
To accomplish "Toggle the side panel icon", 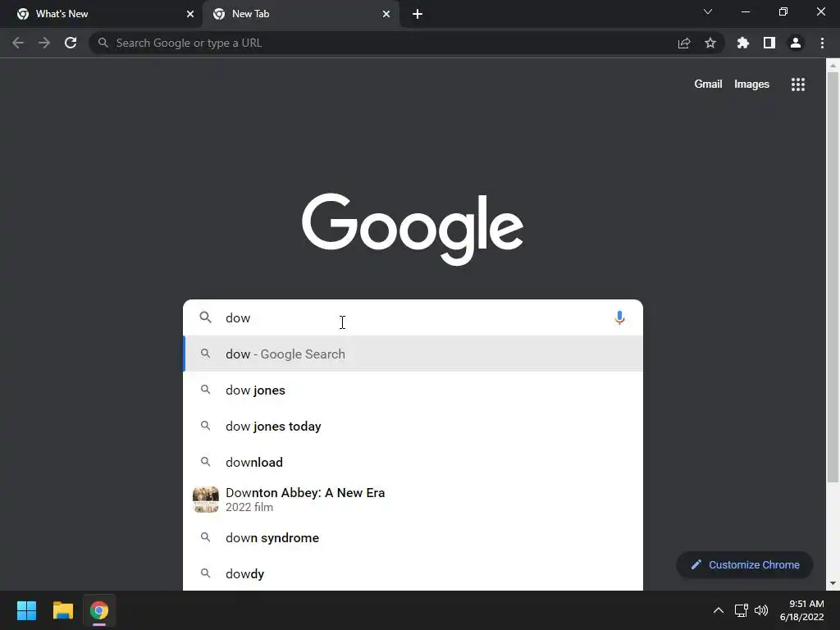I will 769,43.
